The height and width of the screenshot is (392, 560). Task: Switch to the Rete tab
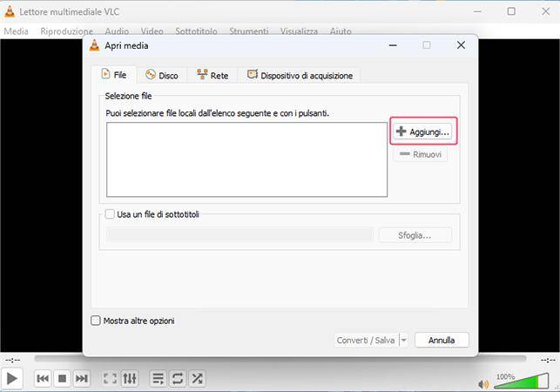tap(213, 76)
